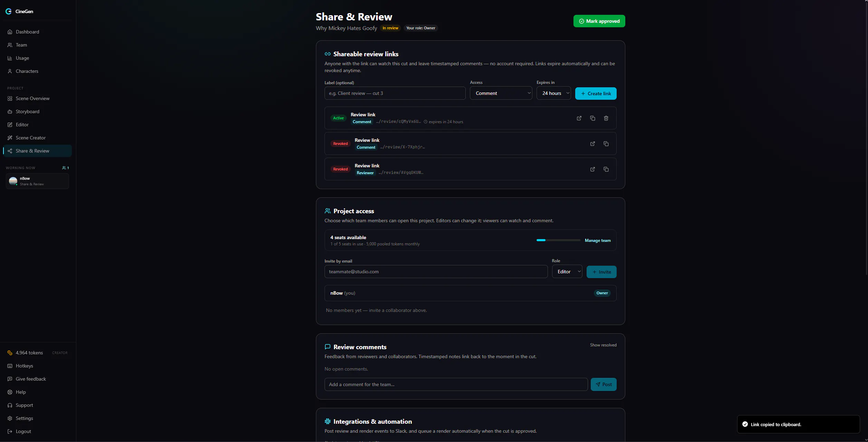The height and width of the screenshot is (442, 868).
Task: Select Share & Review in sidebar
Action: point(37,151)
